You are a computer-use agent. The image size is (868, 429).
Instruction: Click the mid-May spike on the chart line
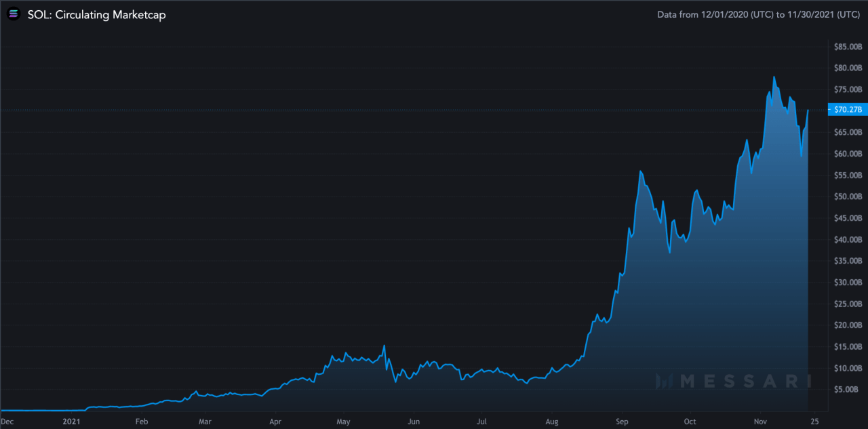point(384,346)
